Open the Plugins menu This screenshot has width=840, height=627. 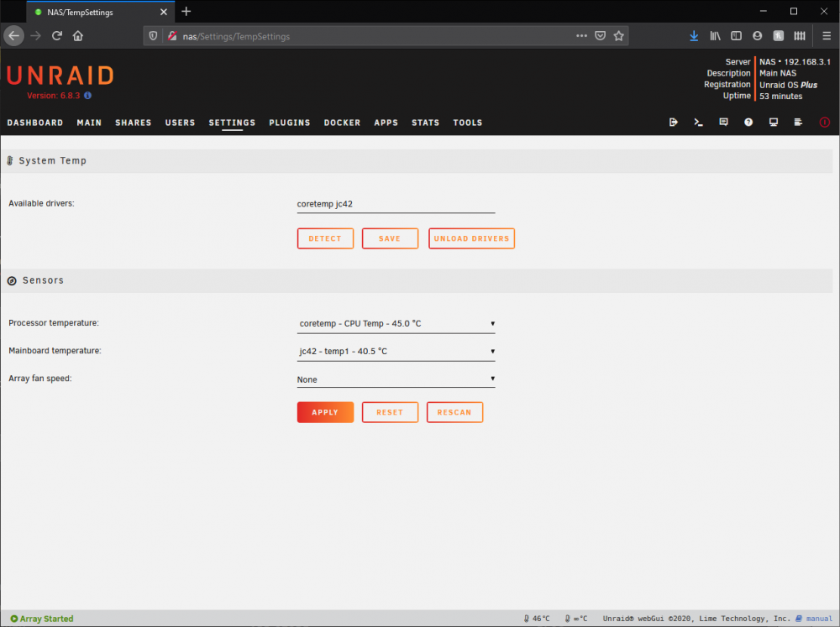tap(290, 123)
